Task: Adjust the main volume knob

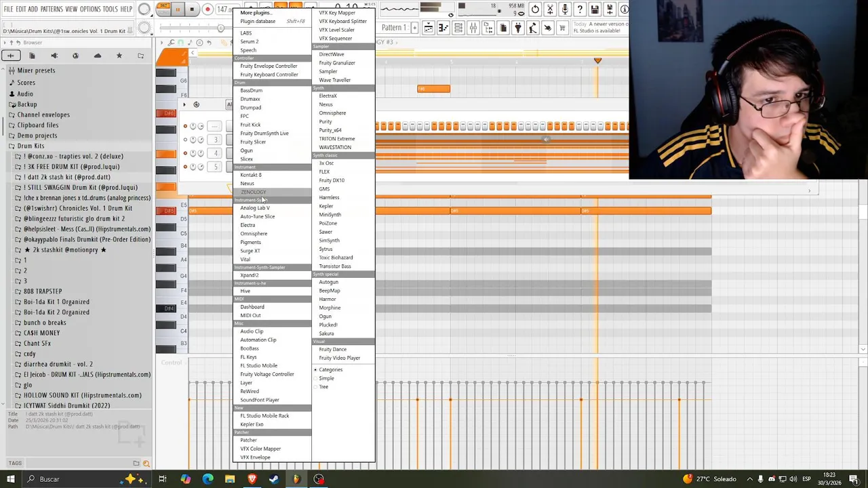Action: click(x=144, y=9)
